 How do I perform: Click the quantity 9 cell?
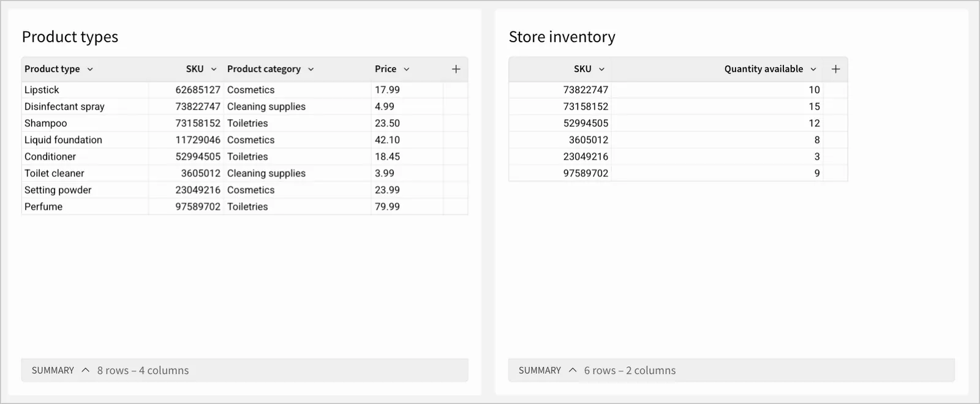pos(717,173)
